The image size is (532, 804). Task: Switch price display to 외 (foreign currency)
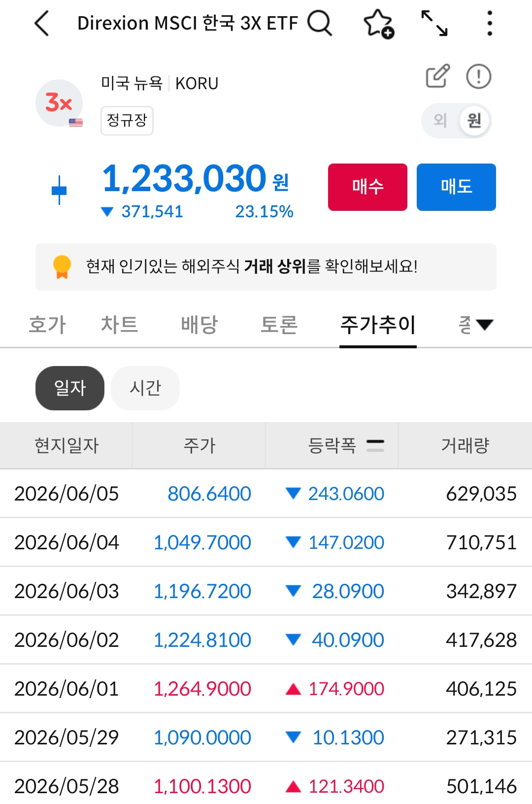point(440,120)
